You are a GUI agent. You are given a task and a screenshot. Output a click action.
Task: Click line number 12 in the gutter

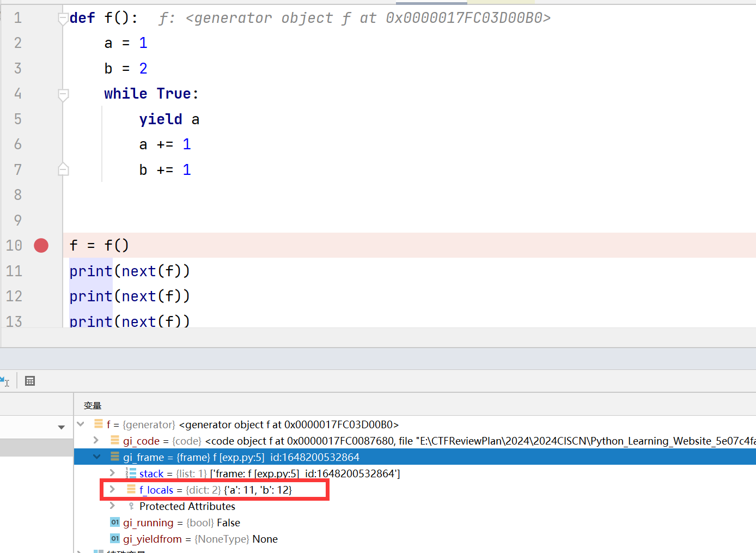click(14, 296)
